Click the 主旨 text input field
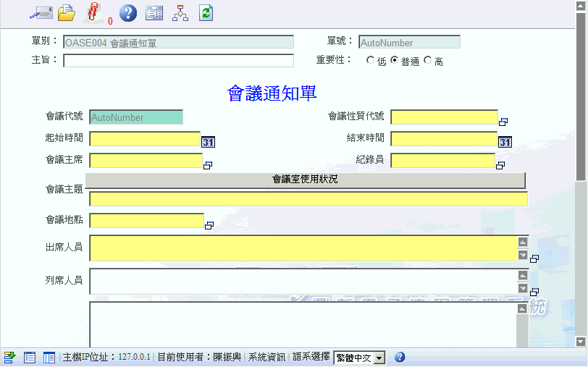The image size is (588, 367). (x=178, y=61)
